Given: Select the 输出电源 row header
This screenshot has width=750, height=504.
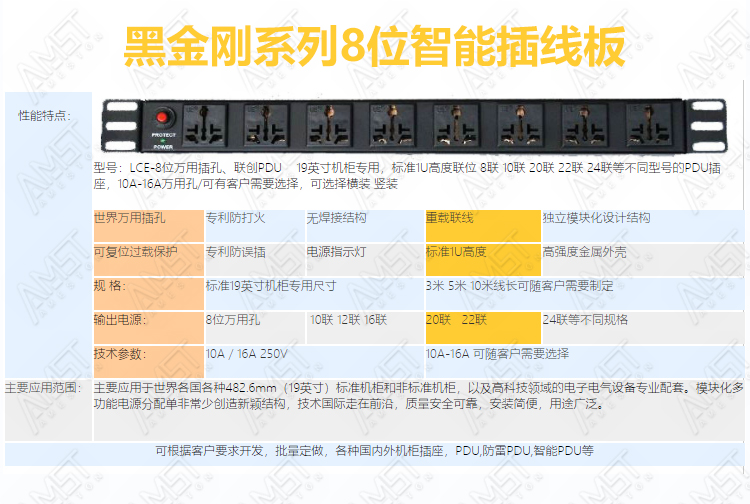Looking at the screenshot, I should coord(149,328).
